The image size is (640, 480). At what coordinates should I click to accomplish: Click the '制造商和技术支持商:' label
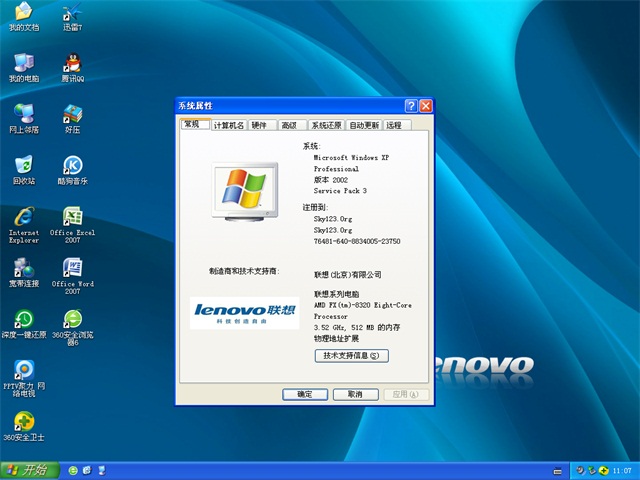click(244, 271)
